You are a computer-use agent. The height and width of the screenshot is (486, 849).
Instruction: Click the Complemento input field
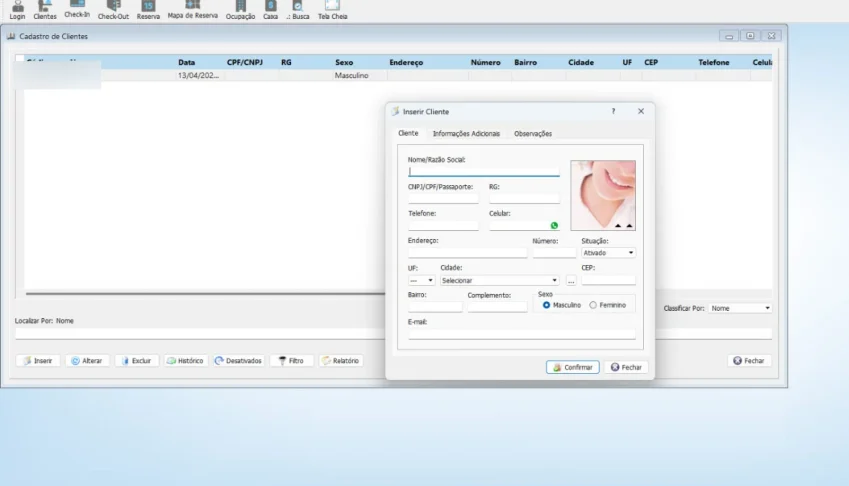[497, 306]
